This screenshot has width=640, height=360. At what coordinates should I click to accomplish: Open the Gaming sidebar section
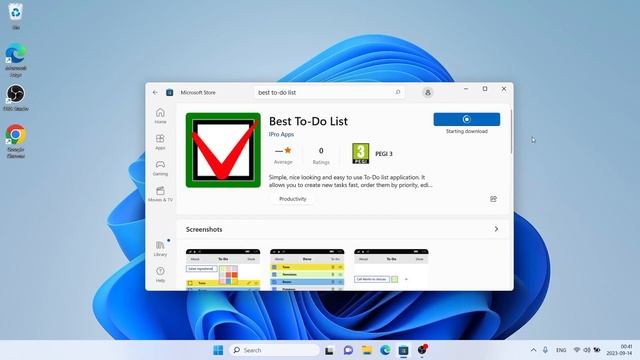[x=160, y=168]
